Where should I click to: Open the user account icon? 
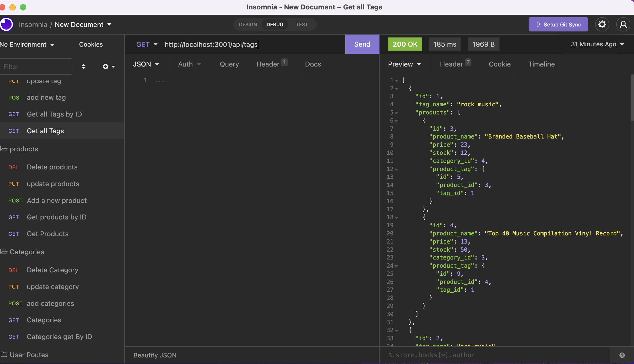point(623,24)
